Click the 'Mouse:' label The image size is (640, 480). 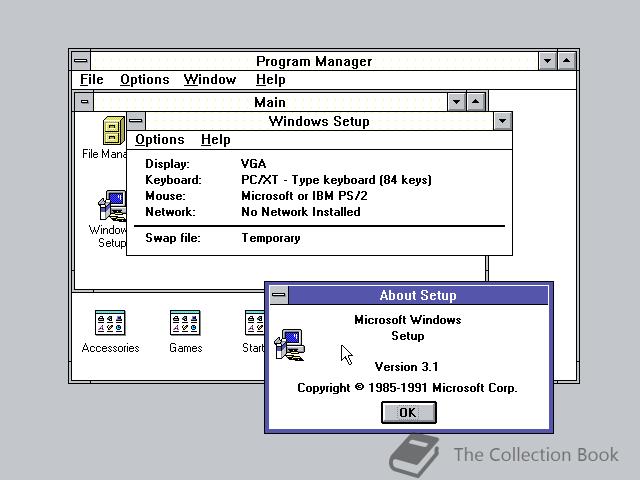(x=165, y=196)
